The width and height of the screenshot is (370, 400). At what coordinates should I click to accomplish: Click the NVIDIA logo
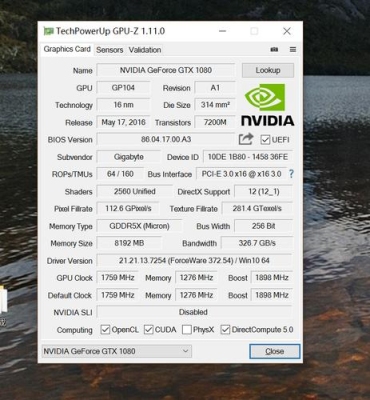(268, 105)
